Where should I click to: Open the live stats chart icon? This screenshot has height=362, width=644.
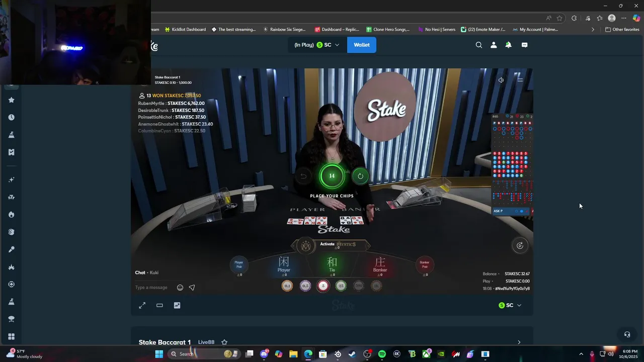[x=177, y=305]
